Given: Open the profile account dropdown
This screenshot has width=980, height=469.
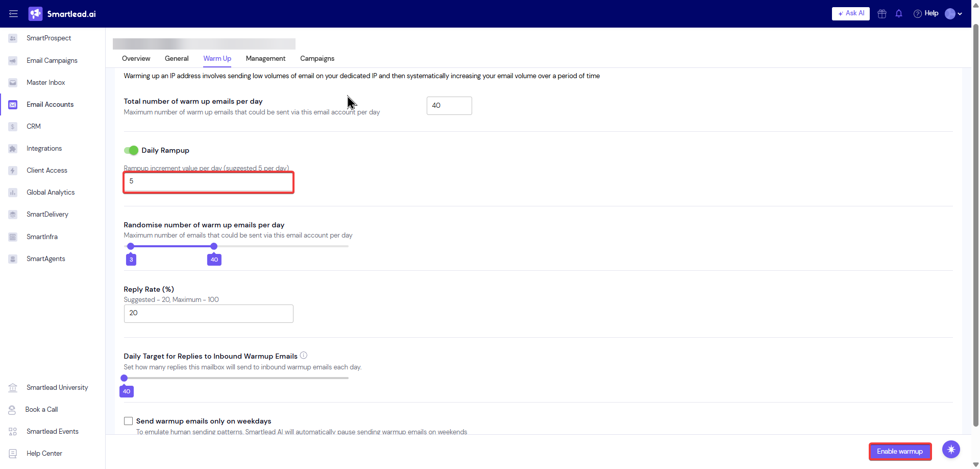Looking at the screenshot, I should point(952,14).
